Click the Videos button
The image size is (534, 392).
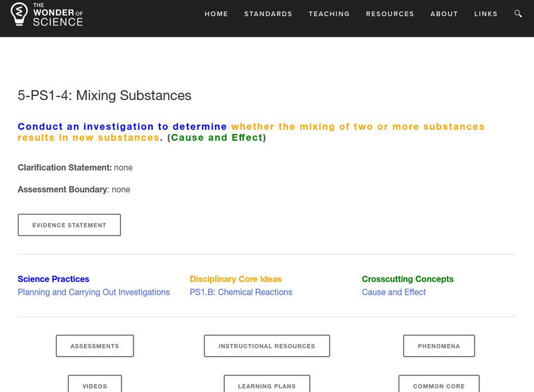(x=95, y=385)
